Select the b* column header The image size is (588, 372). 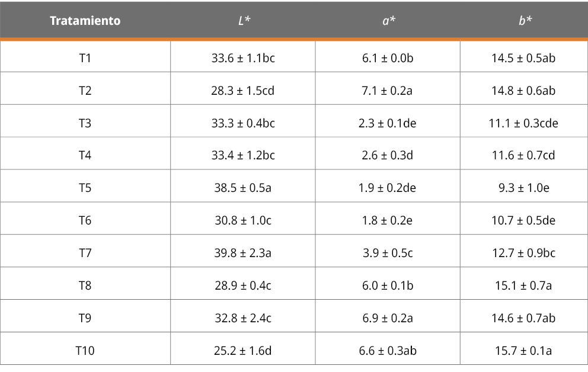coord(523,21)
